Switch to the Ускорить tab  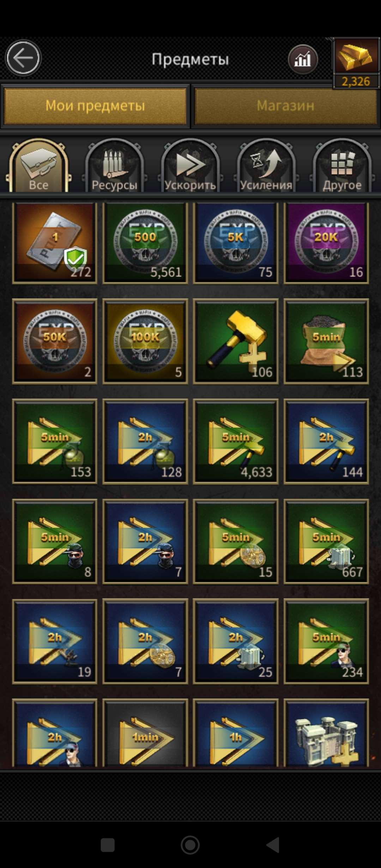190,166
